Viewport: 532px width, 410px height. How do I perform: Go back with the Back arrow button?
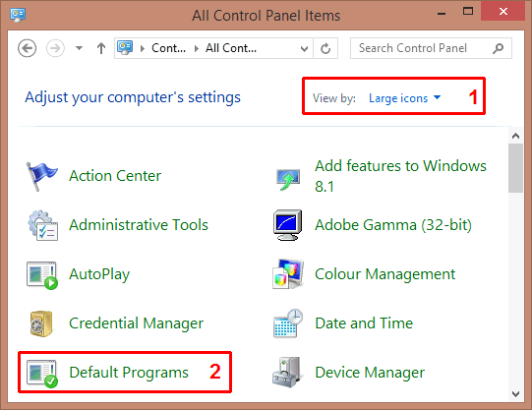click(x=28, y=48)
